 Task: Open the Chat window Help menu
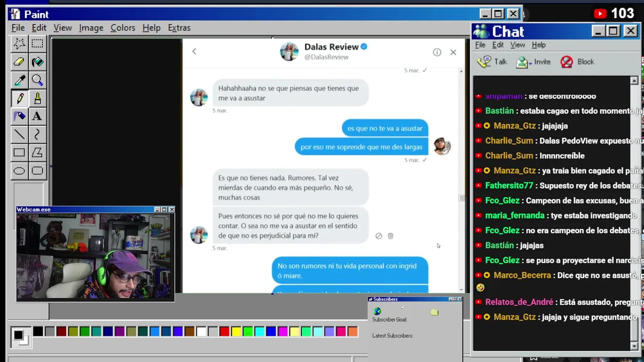tap(538, 45)
